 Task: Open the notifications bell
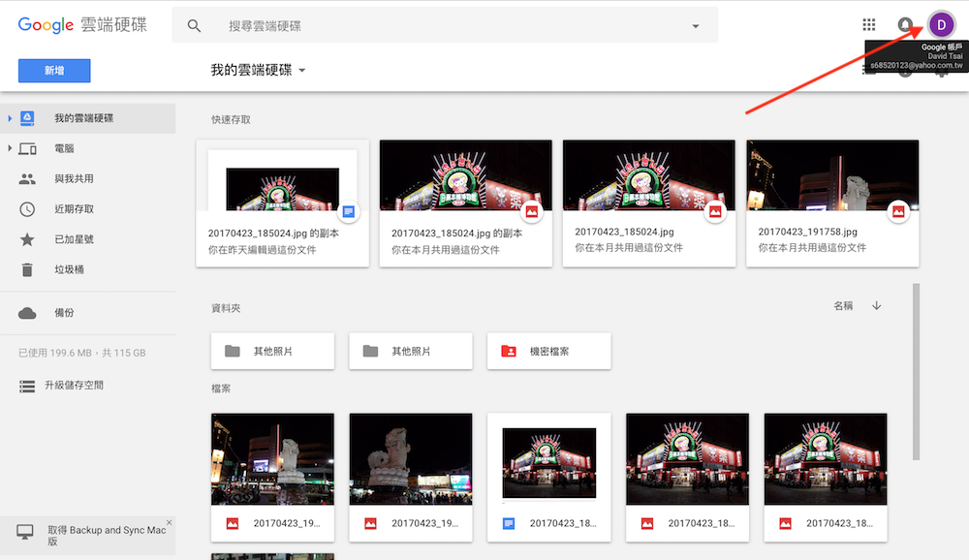[x=904, y=23]
